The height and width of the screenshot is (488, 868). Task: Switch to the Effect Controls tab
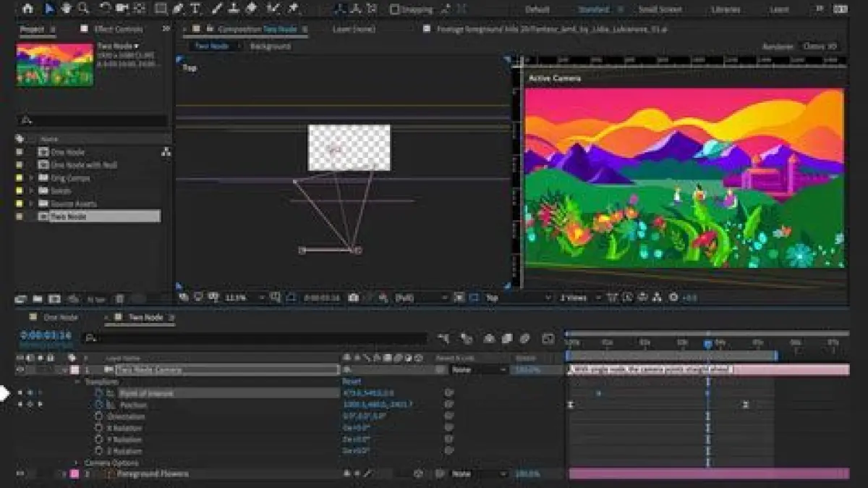pos(119,29)
